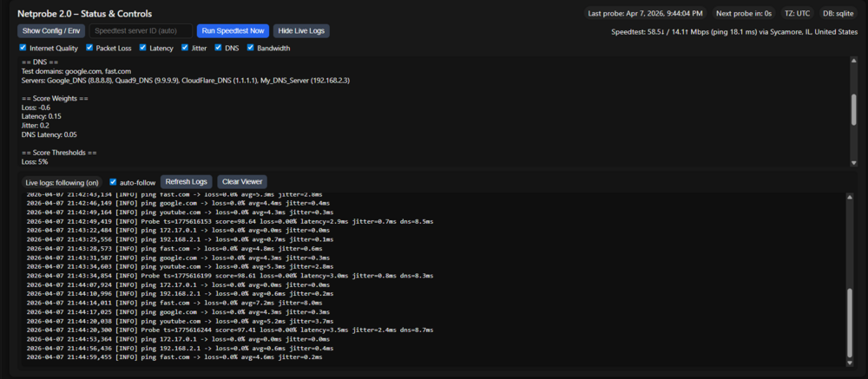Click the 21:43:22 ping 172.17.0.1 log line
868x379 pixels.
178,230
